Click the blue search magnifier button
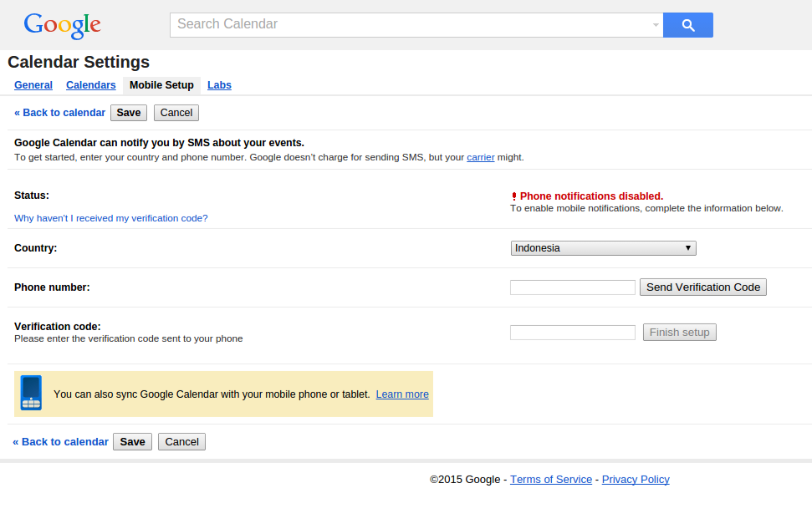The width and height of the screenshot is (812, 529). click(x=687, y=25)
